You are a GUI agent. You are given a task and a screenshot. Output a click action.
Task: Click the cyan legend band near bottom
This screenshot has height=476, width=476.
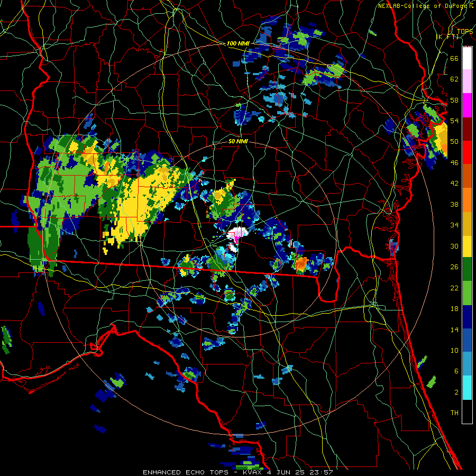coord(467,388)
